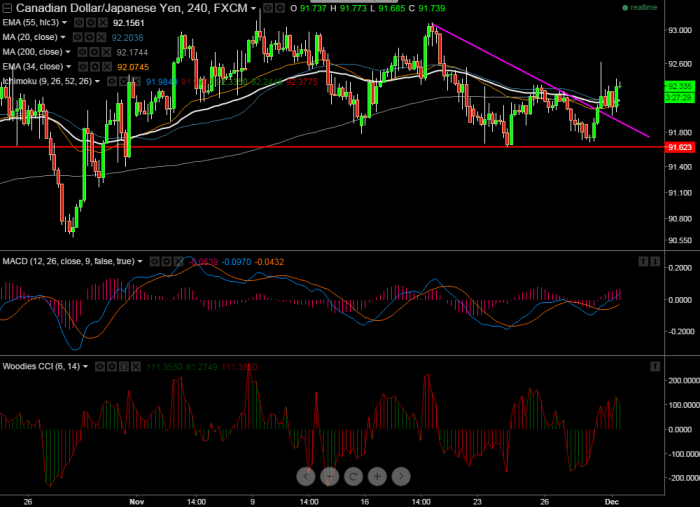Zoom in using the plus button
Viewport: 700px width, 507px height.
[378, 476]
